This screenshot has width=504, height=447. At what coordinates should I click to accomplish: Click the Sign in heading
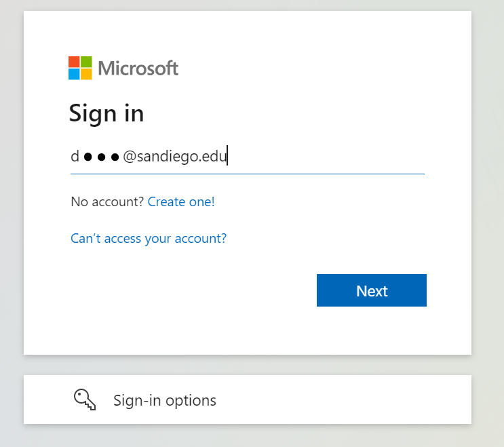tap(106, 113)
